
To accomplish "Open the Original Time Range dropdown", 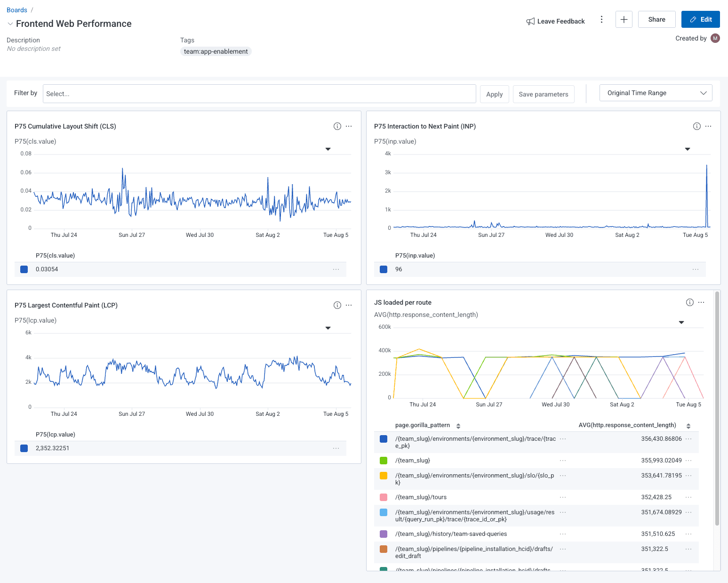I will click(x=656, y=93).
